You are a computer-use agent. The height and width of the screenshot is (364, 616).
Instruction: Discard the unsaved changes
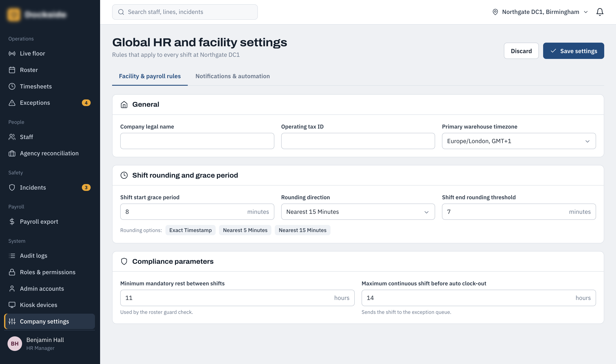click(521, 51)
